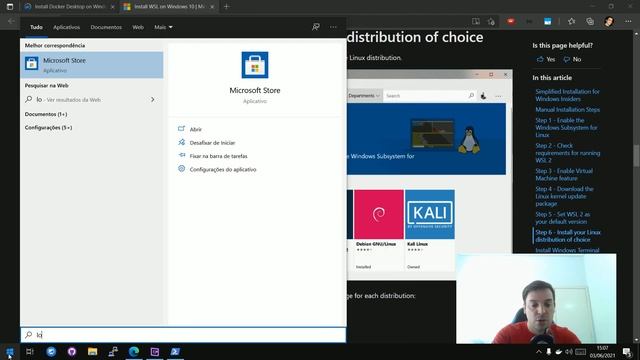Open the blue round app on taskbar
The image size is (640, 360).
coord(51,351)
